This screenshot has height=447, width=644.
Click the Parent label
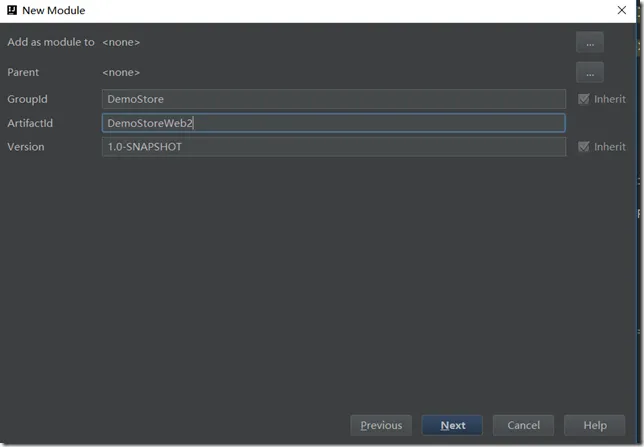[23, 72]
